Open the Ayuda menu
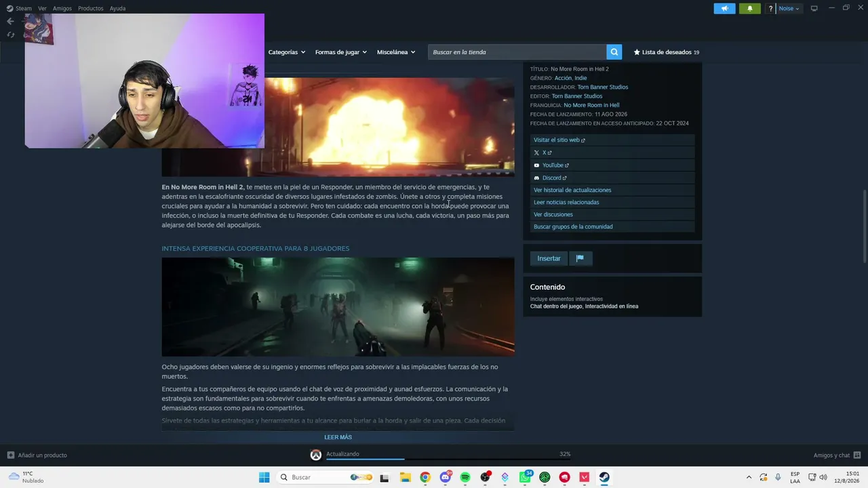The height and width of the screenshot is (488, 868). click(117, 8)
